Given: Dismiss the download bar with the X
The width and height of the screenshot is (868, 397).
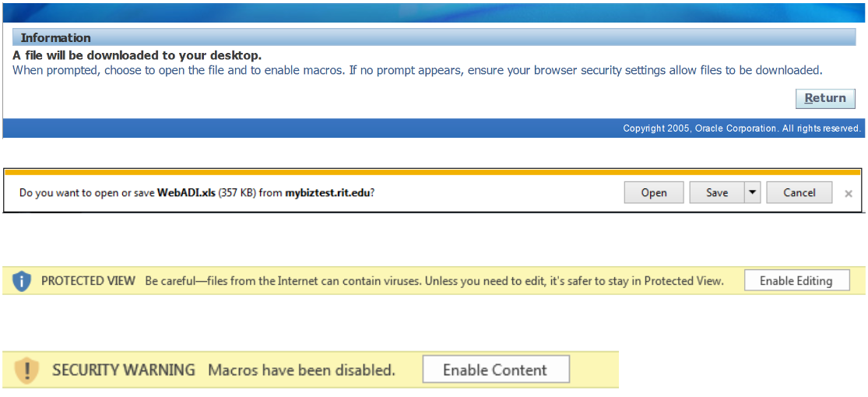Looking at the screenshot, I should point(849,193).
